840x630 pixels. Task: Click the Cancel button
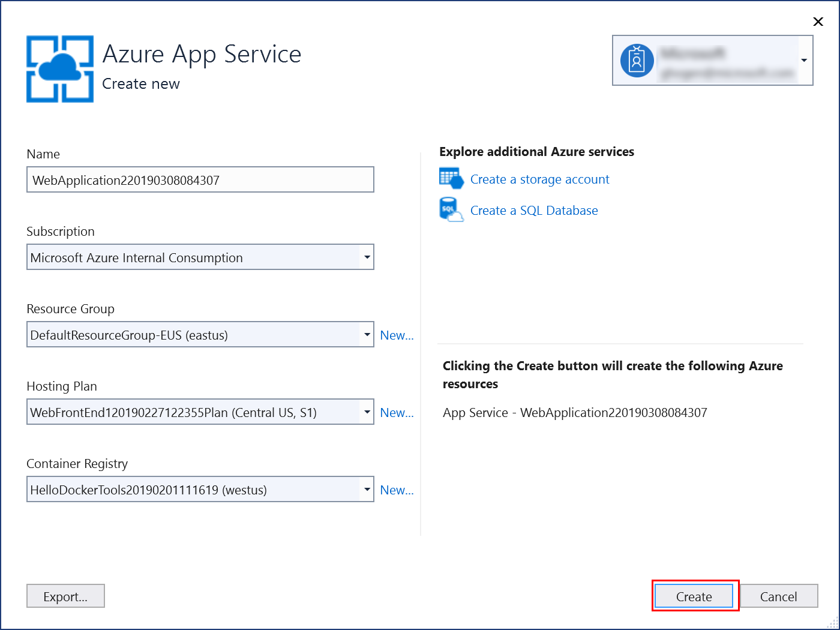[778, 596]
